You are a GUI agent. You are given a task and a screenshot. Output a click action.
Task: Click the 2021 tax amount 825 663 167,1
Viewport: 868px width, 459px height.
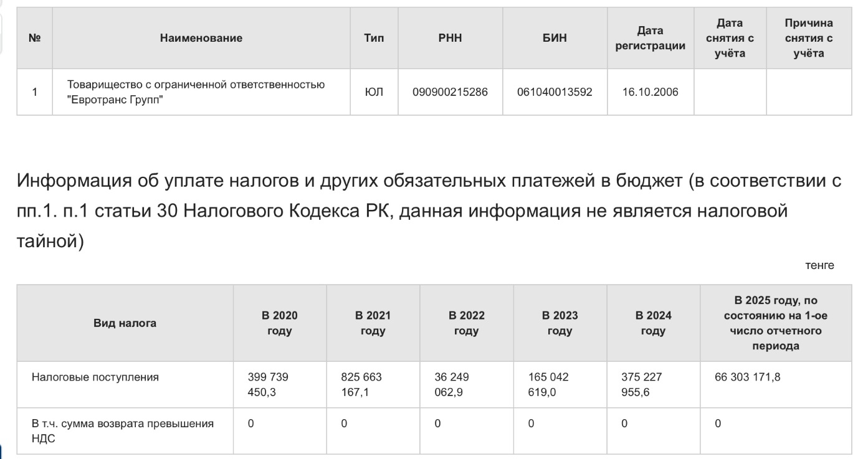click(361, 385)
